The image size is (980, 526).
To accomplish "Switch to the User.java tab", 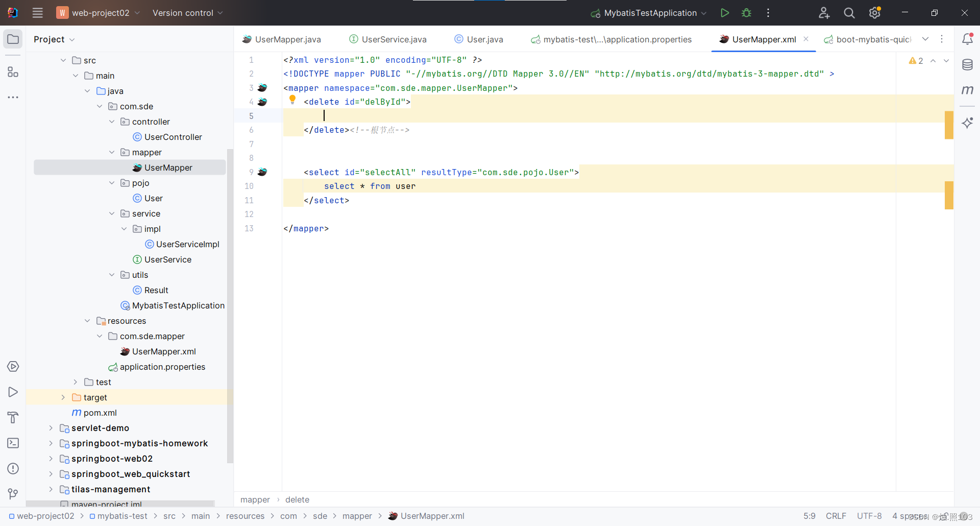I will pyautogui.click(x=479, y=39).
